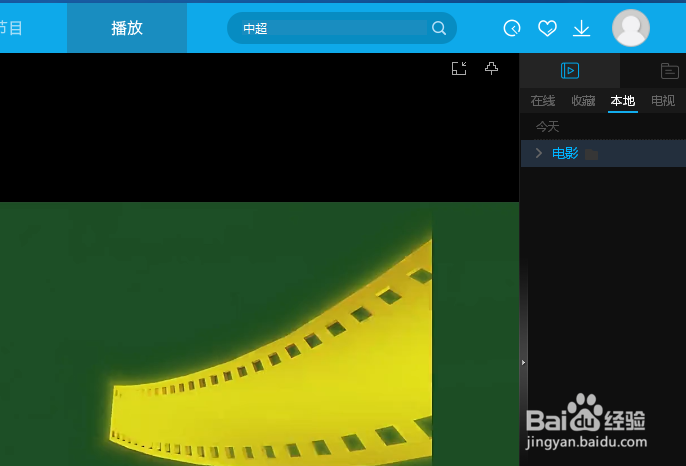Image resolution: width=686 pixels, height=466 pixels.
Task: Open the 播放 tab
Action: tap(127, 28)
